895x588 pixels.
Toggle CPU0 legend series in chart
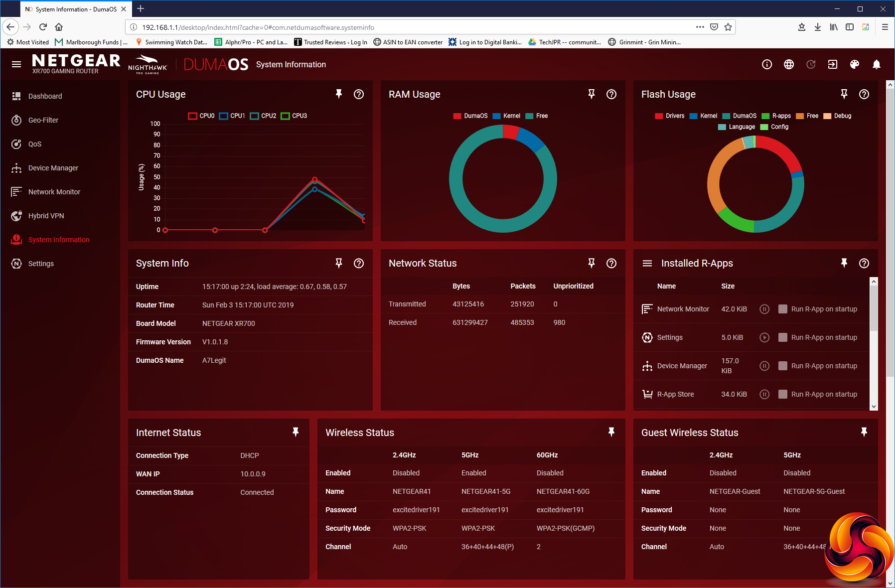201,116
